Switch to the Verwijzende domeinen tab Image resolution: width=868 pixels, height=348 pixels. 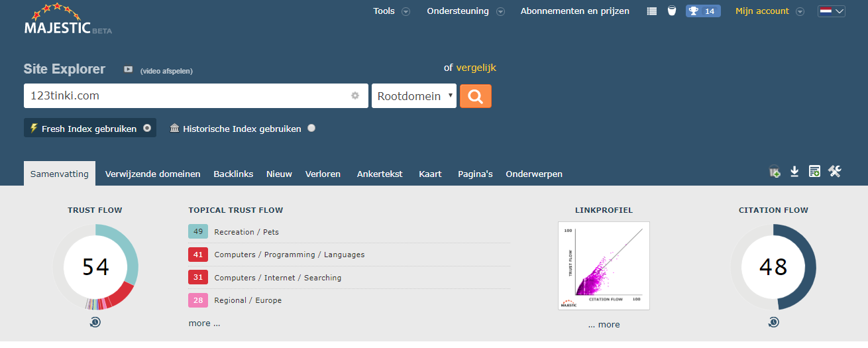pyautogui.click(x=153, y=174)
